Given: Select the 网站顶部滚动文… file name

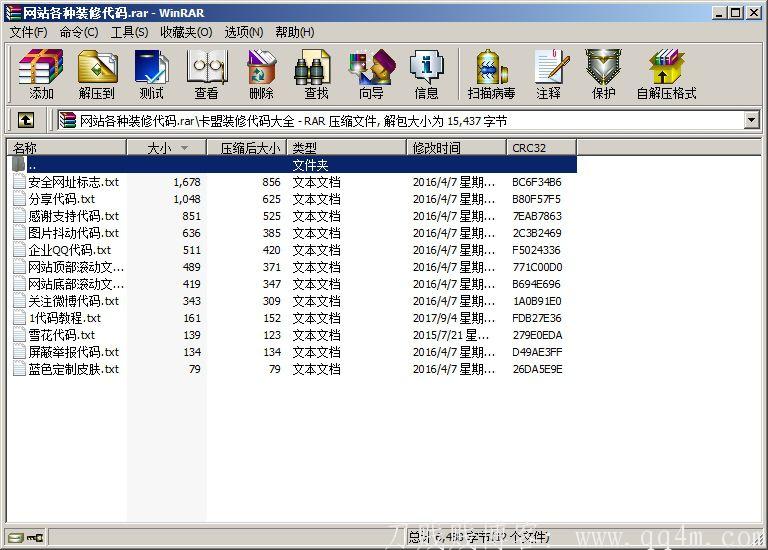Looking at the screenshot, I should coord(76,267).
